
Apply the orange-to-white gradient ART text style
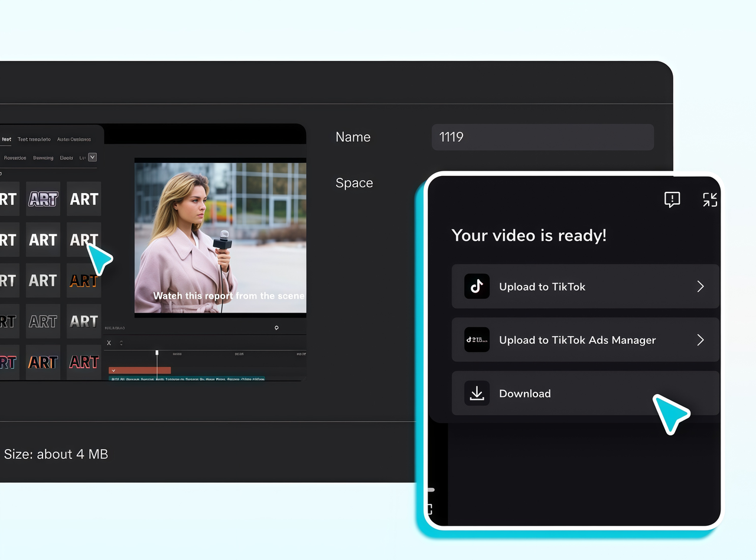point(43,362)
